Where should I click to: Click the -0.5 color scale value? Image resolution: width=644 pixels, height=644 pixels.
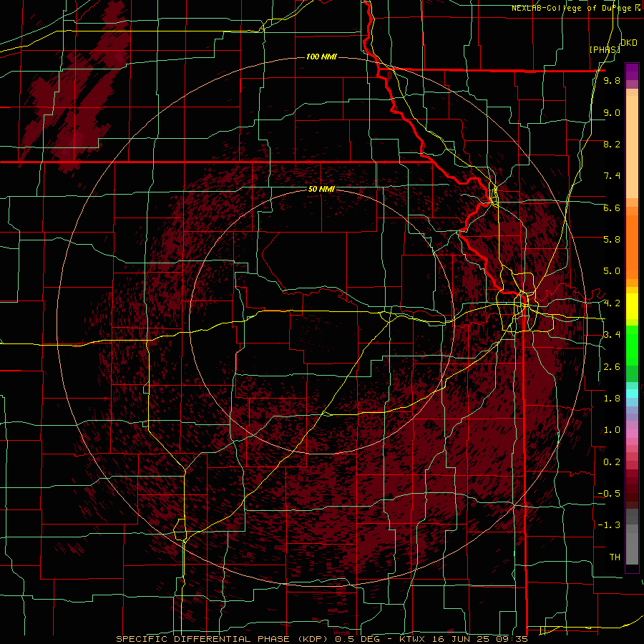click(609, 494)
